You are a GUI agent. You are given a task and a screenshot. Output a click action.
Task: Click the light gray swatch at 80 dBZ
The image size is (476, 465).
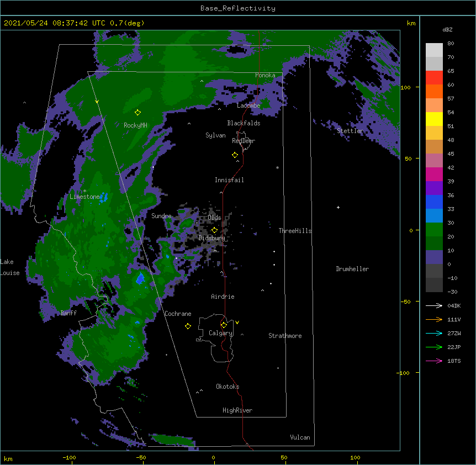point(434,50)
